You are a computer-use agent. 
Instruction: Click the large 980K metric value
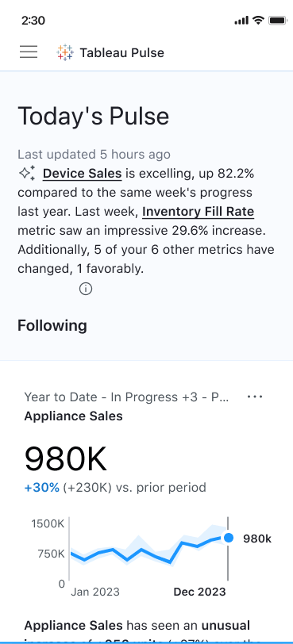point(66,458)
